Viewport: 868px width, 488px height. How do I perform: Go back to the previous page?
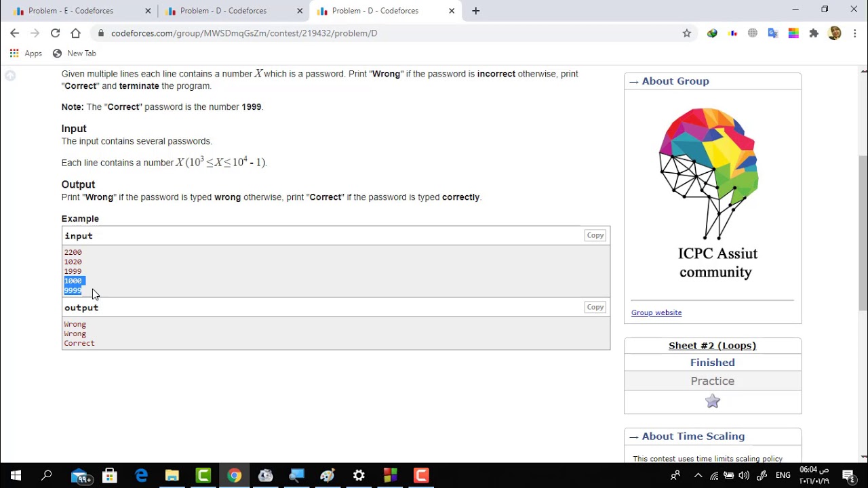pyautogui.click(x=14, y=33)
